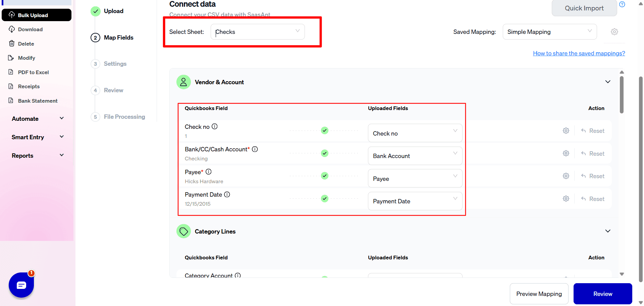Image resolution: width=644 pixels, height=306 pixels.
Task: Expand the Automate section chevron
Action: [x=62, y=118]
